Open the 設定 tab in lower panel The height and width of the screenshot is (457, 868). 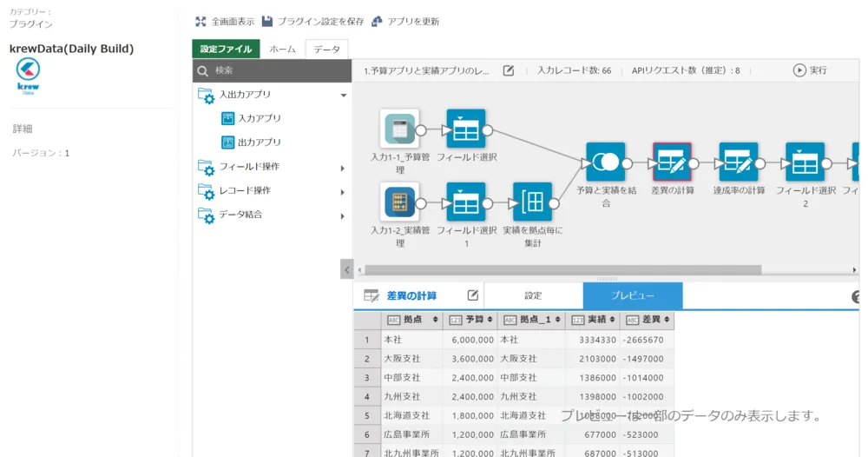pyautogui.click(x=533, y=295)
